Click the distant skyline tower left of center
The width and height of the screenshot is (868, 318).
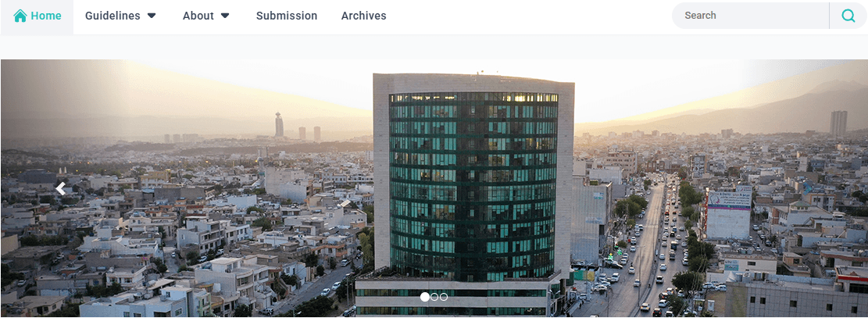coord(279,125)
